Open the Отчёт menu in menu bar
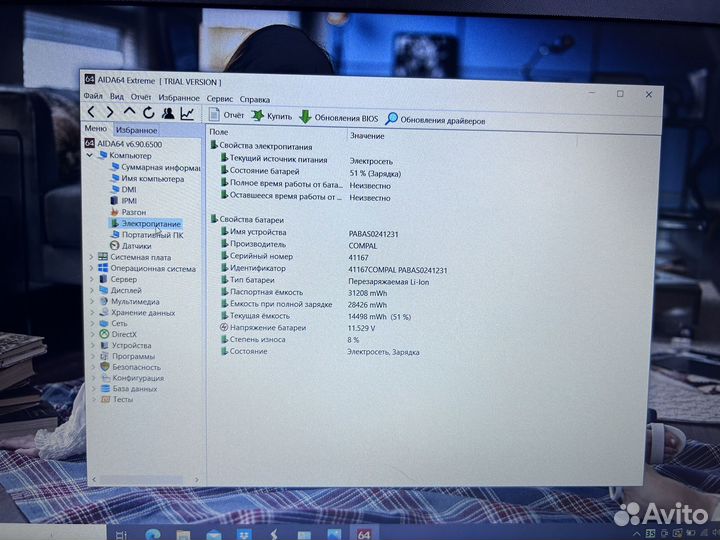This screenshot has width=720, height=540. coord(141,97)
